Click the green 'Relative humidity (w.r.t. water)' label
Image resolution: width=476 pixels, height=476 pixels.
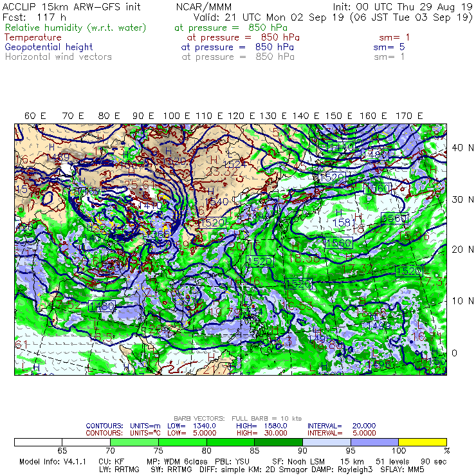[x=76, y=28]
